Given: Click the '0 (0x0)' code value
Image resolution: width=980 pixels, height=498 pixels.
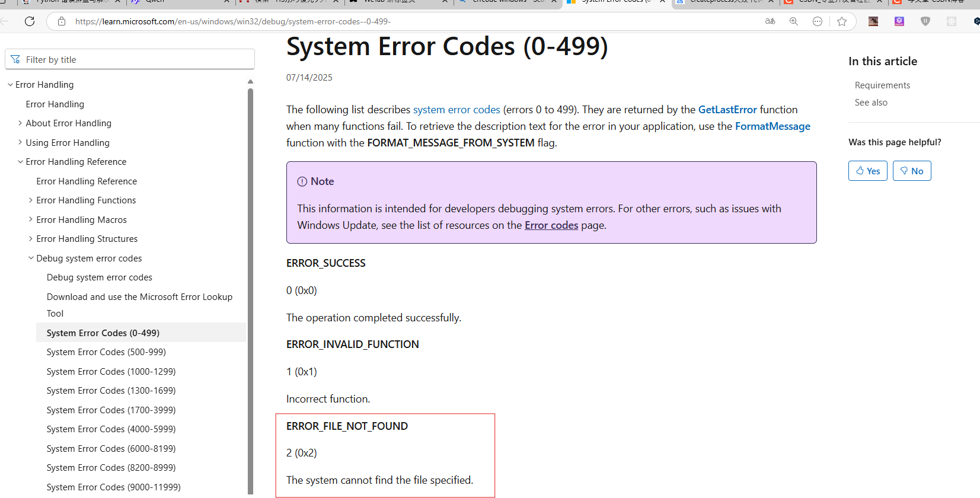Looking at the screenshot, I should pos(302,290).
